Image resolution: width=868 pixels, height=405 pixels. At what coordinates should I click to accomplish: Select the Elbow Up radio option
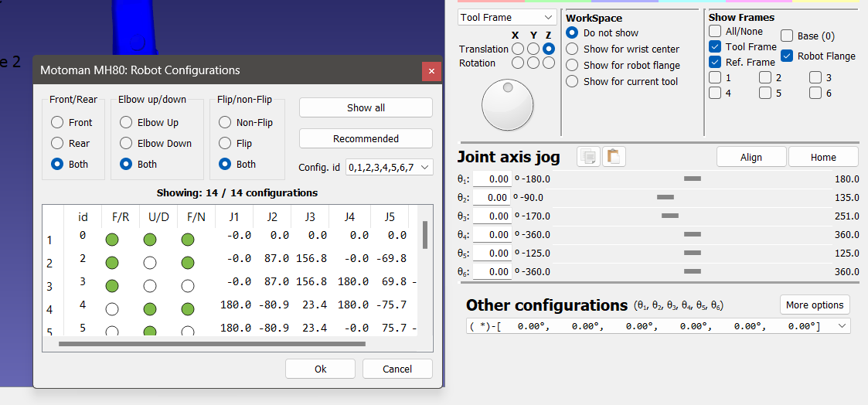pyautogui.click(x=128, y=122)
